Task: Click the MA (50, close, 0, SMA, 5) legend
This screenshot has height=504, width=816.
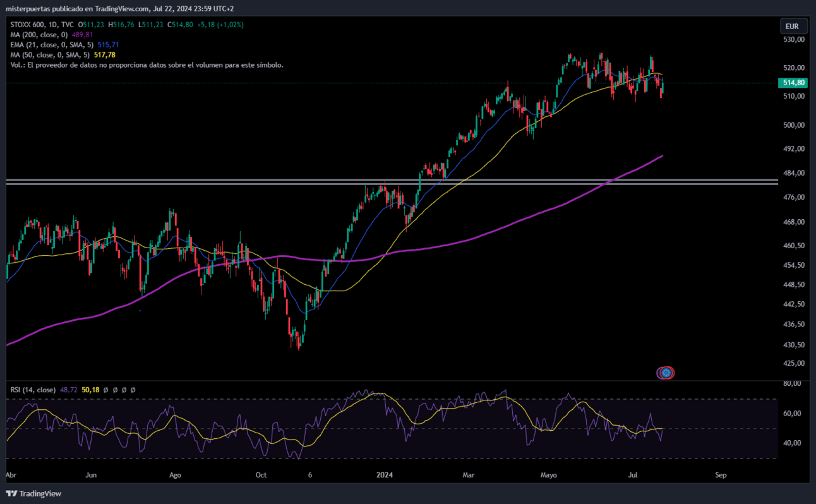Action: coord(51,55)
